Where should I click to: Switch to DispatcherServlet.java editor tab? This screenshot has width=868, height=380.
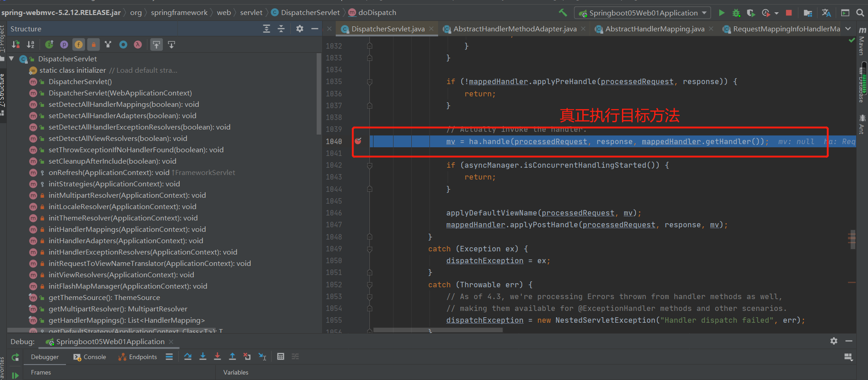388,29
